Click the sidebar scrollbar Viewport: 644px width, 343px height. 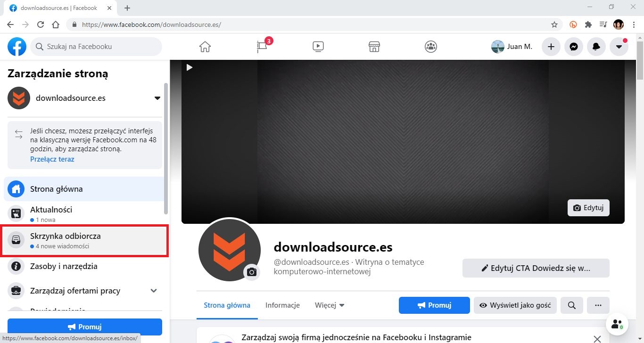(165, 148)
